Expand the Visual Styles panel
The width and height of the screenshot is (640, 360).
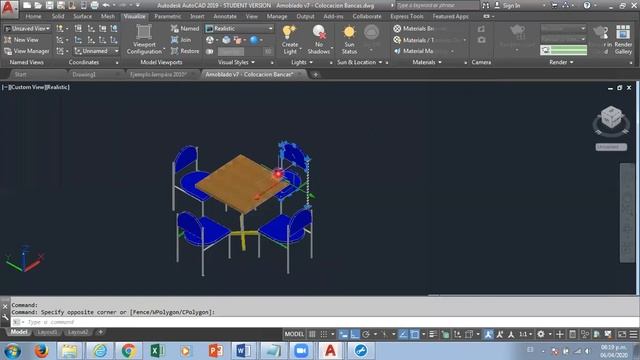[236, 62]
